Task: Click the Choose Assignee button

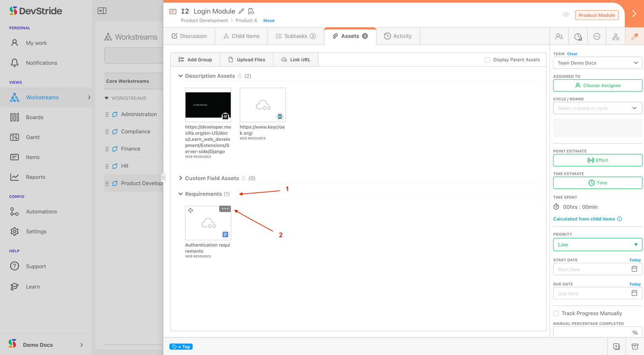Action: [x=597, y=86]
